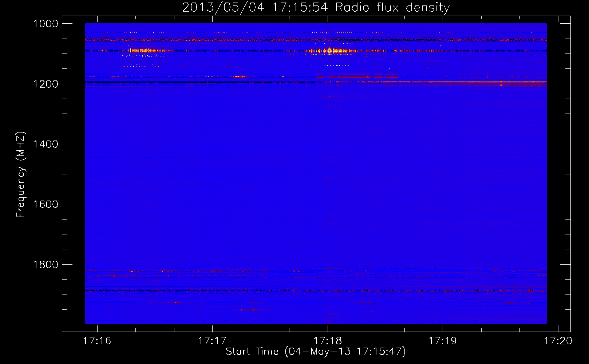Click the 17:20 time tick label
Viewport: 589px width, 364px height.
point(558,341)
